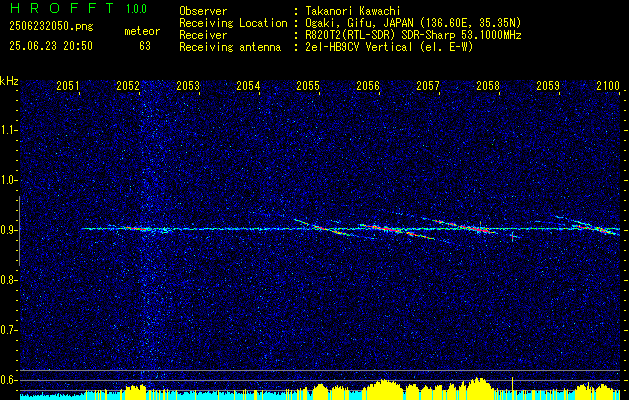Click the gray vertical range bar beside 0.9
The image size is (629, 400).
(x=19, y=231)
